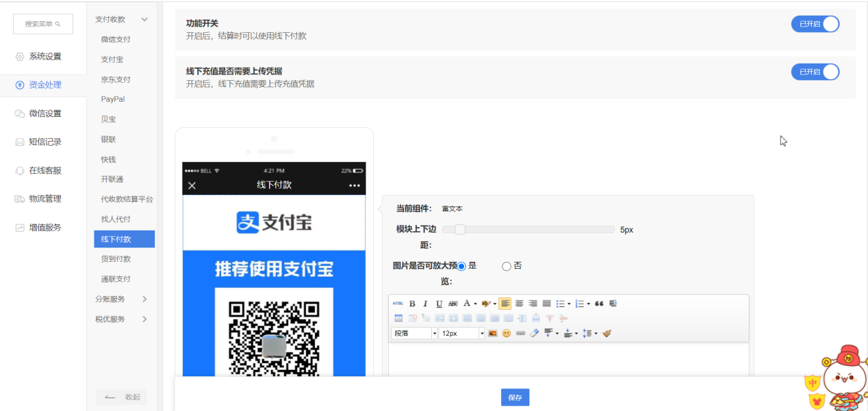Screen dimensions: 868x411
Task: Center align the editor text
Action: pyautogui.click(x=519, y=304)
